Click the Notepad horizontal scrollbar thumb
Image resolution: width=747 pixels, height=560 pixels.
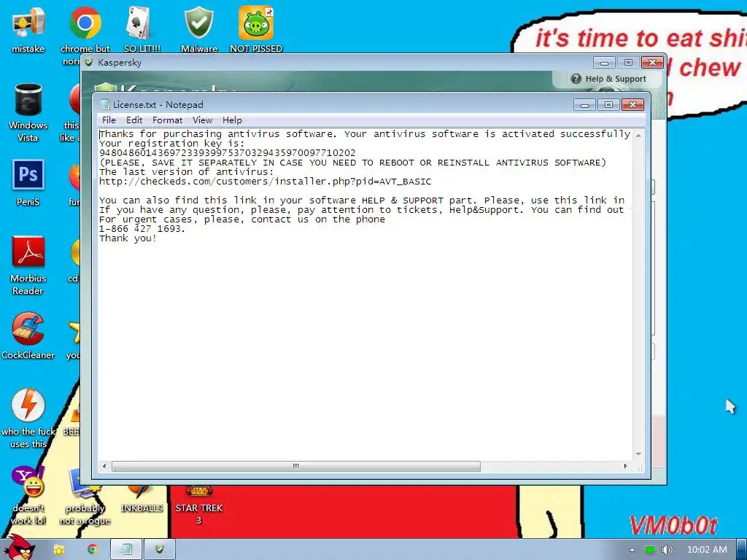pos(296,466)
